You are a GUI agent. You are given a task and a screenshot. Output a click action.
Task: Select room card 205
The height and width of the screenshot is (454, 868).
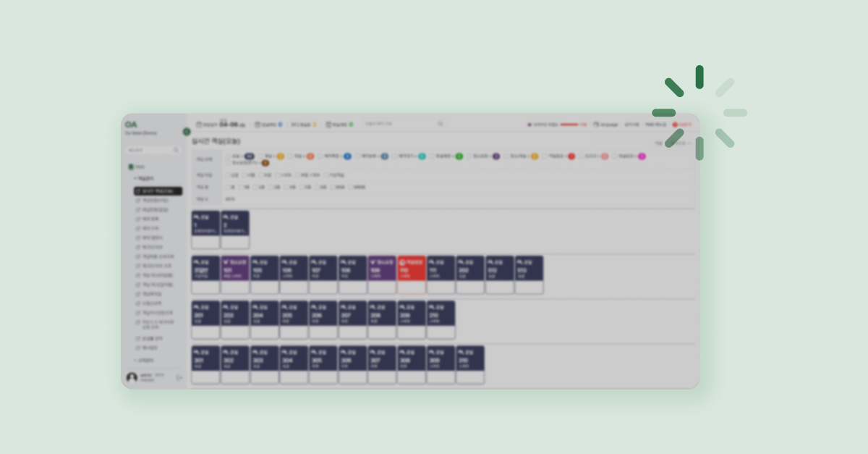pos(294,320)
